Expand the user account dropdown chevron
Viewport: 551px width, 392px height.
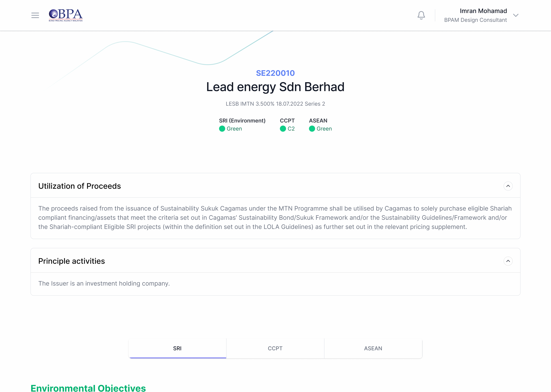click(516, 15)
